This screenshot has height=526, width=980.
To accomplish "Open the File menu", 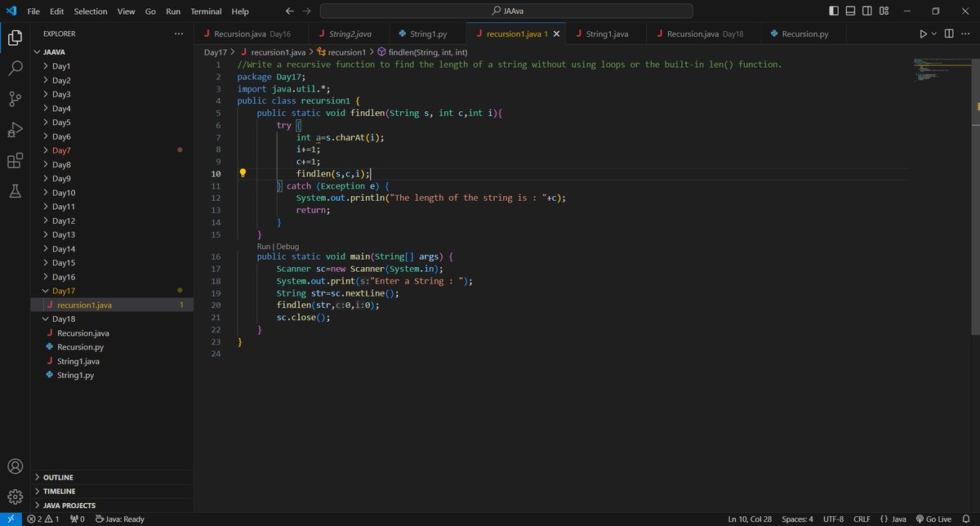I will point(33,11).
